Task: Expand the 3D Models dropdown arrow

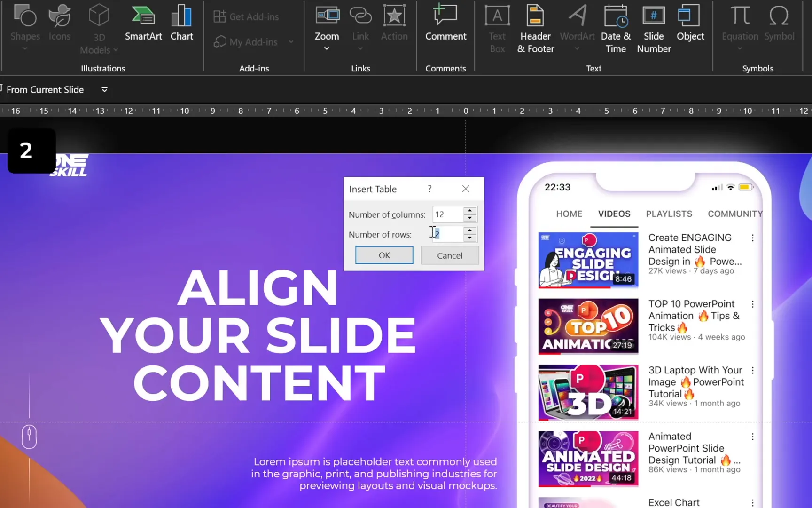Action: [116, 50]
